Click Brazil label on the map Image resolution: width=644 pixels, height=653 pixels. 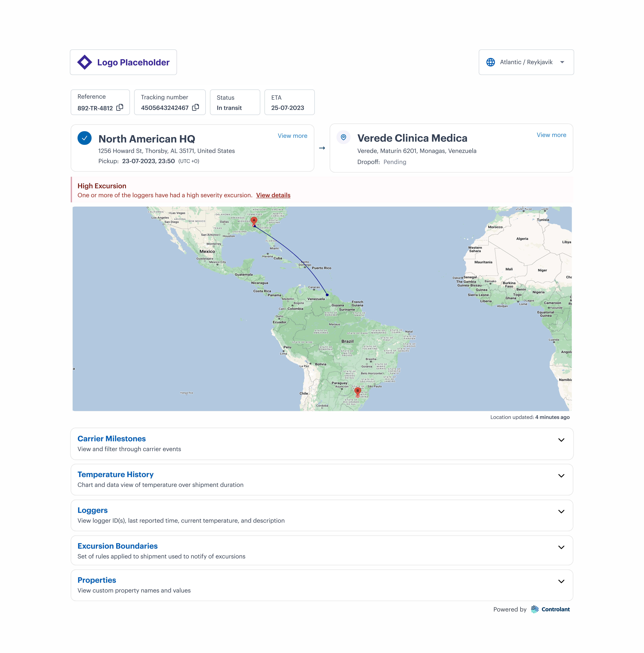coord(347,341)
